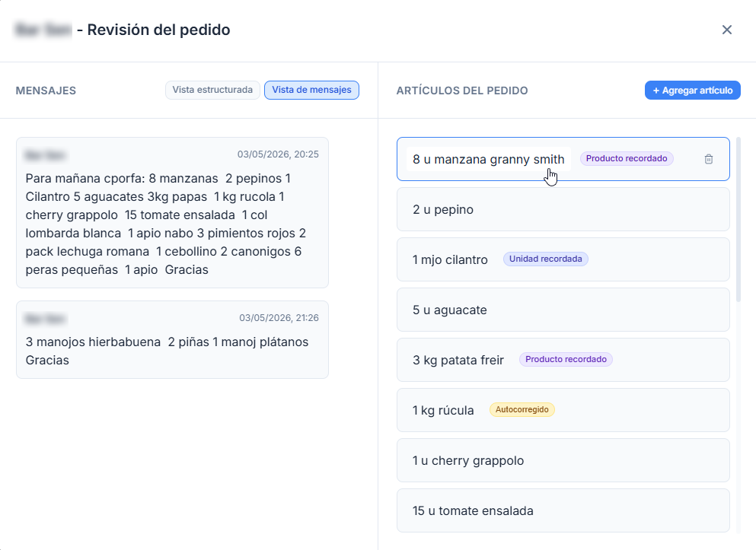Screen dimensions: 756x550
Task: Click the Autocorregido badge
Action: 522,410
